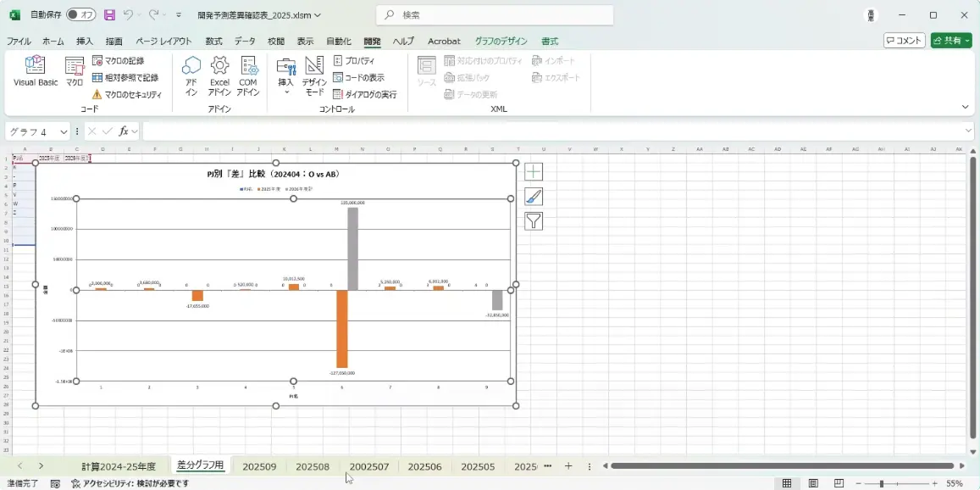Open COM アドイン dialog
980x490 pixels.
[x=247, y=75]
